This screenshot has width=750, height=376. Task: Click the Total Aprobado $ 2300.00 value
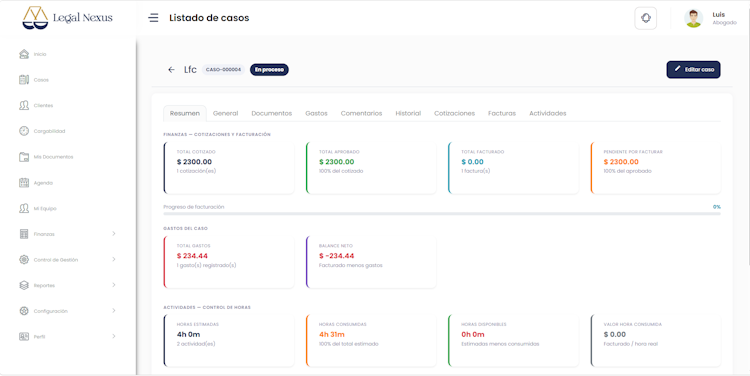(x=337, y=162)
